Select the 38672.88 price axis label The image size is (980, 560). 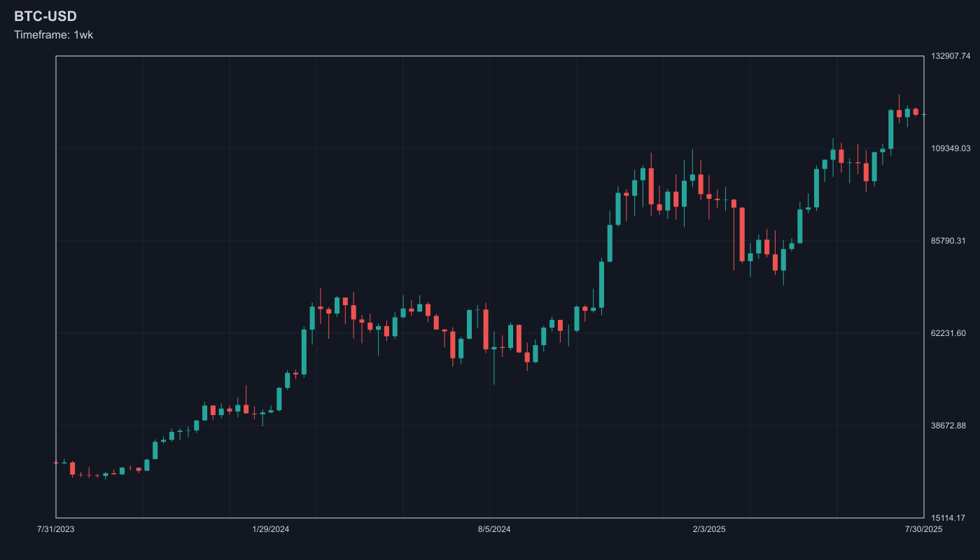pos(948,426)
